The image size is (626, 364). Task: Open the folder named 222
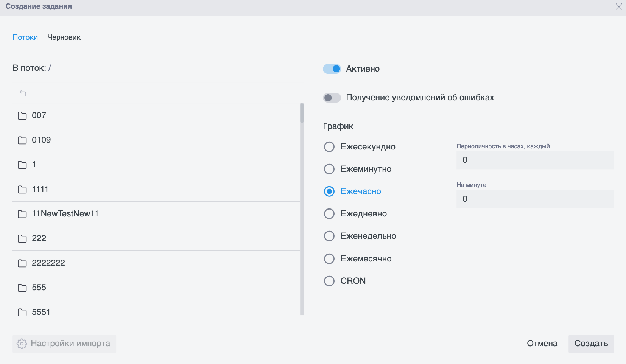tap(156, 238)
